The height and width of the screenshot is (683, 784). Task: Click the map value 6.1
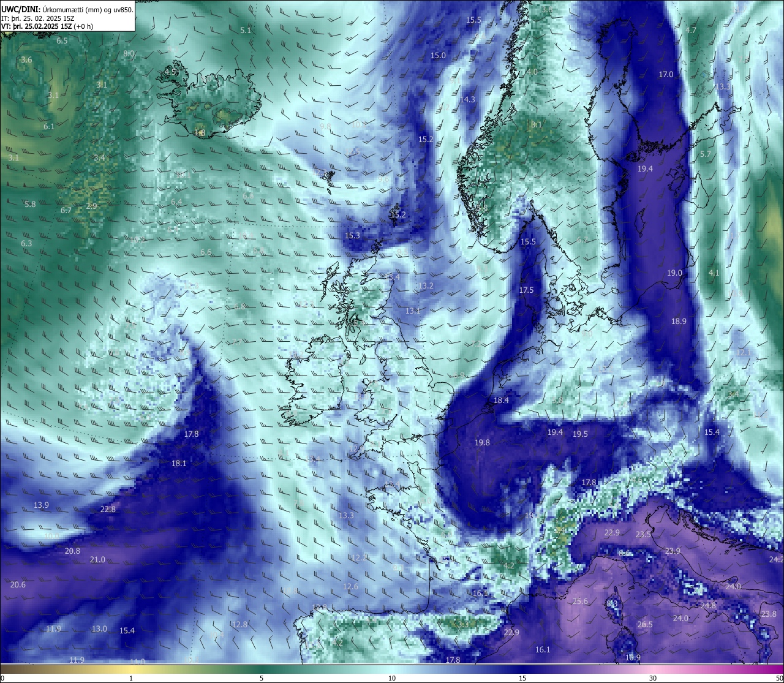pyautogui.click(x=49, y=127)
